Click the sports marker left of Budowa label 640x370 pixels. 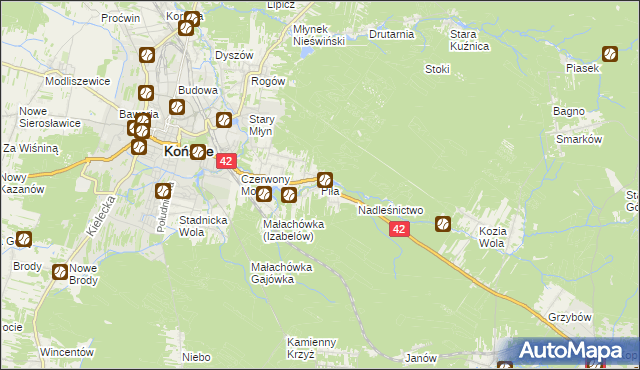point(146,93)
